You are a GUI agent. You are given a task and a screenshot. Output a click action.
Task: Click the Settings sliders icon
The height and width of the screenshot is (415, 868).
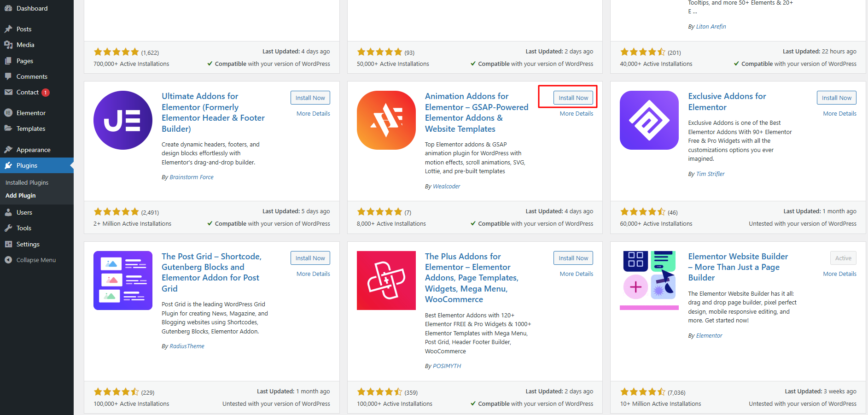(8, 244)
